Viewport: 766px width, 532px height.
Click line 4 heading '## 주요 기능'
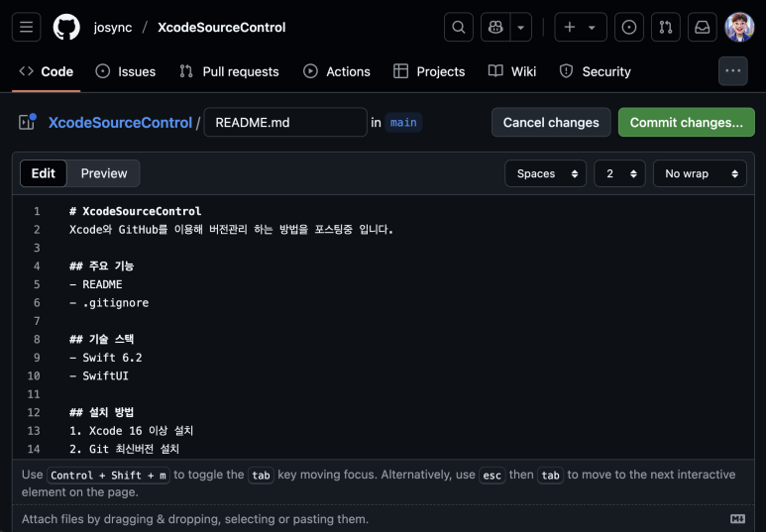click(x=102, y=266)
